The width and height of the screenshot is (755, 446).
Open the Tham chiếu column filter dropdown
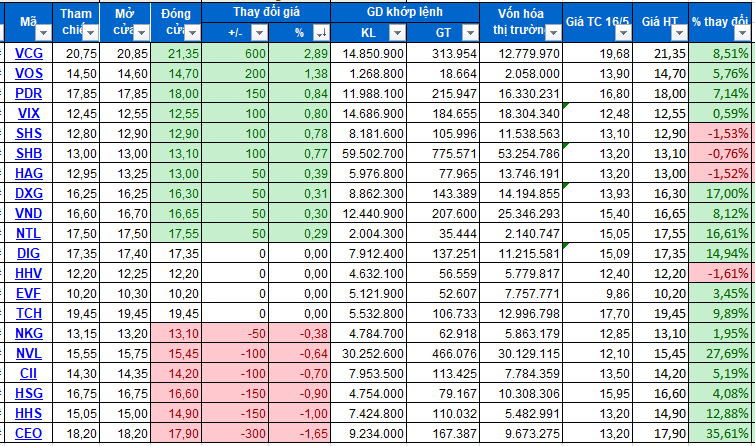91,33
